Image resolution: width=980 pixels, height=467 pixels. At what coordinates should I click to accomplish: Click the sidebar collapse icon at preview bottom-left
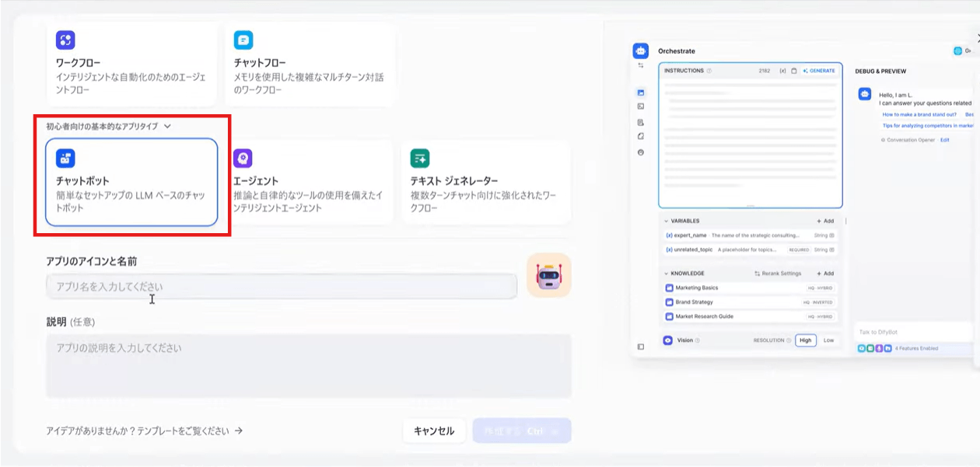click(x=641, y=347)
